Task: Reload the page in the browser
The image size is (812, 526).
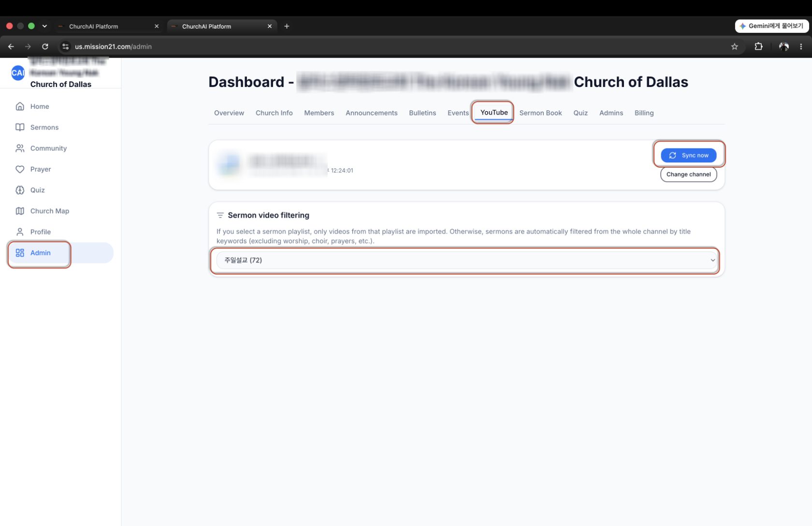Action: [45, 46]
